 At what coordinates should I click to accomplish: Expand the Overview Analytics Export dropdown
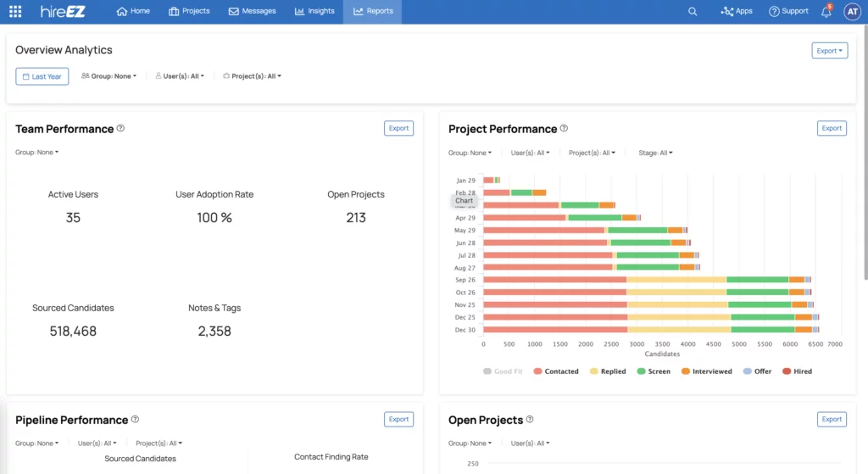[x=829, y=51]
